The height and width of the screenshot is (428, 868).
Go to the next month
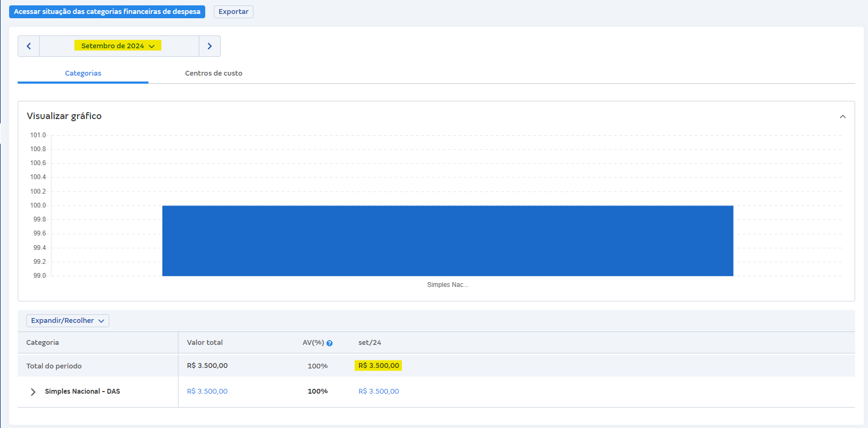pyautogui.click(x=209, y=46)
